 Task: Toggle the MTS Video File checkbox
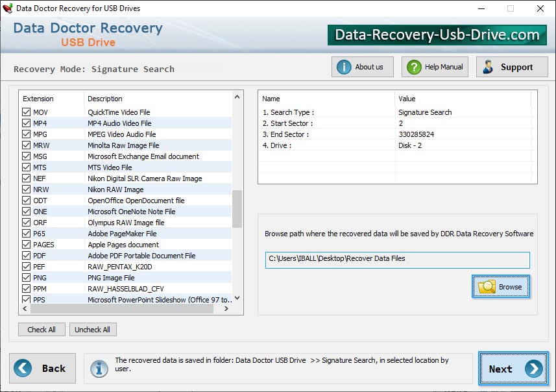click(26, 167)
